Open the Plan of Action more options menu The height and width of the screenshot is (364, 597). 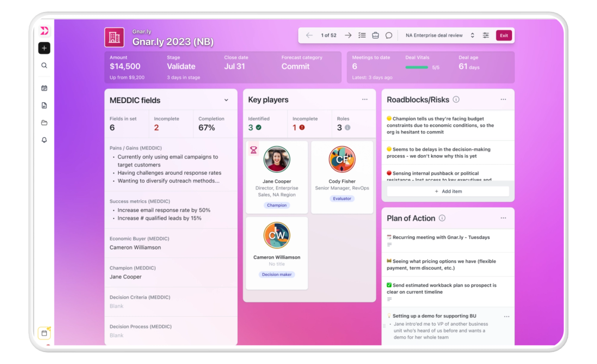[x=503, y=218]
